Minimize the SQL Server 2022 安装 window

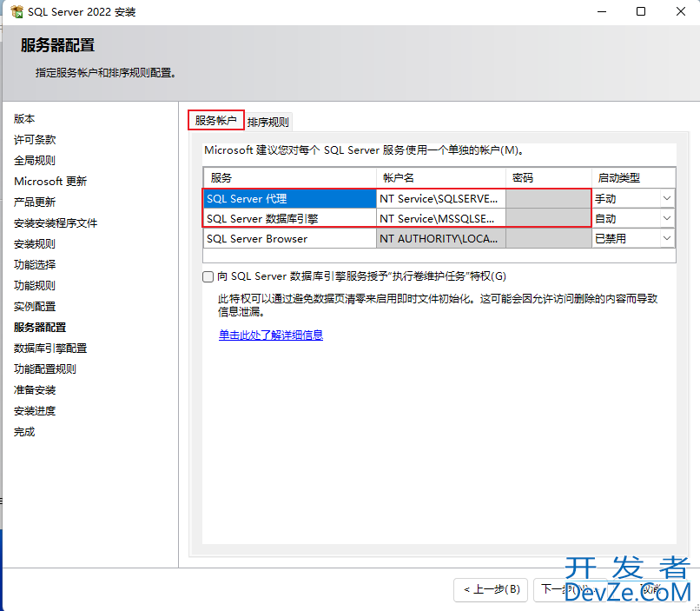point(602,11)
